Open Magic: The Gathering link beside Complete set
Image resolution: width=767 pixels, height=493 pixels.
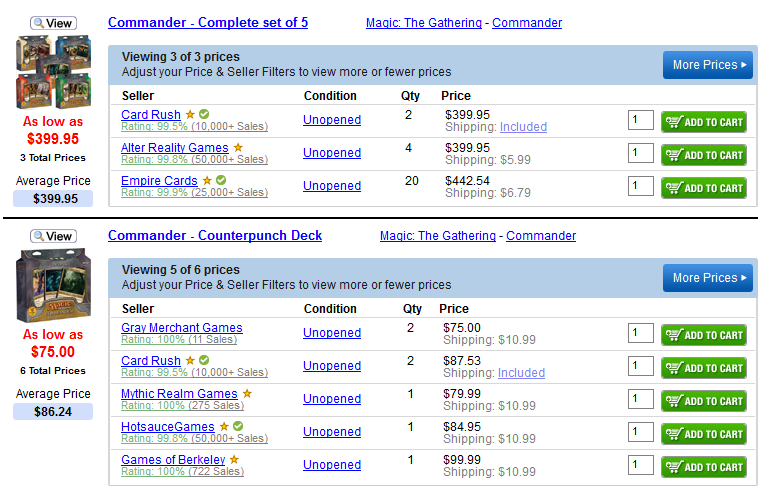424,22
